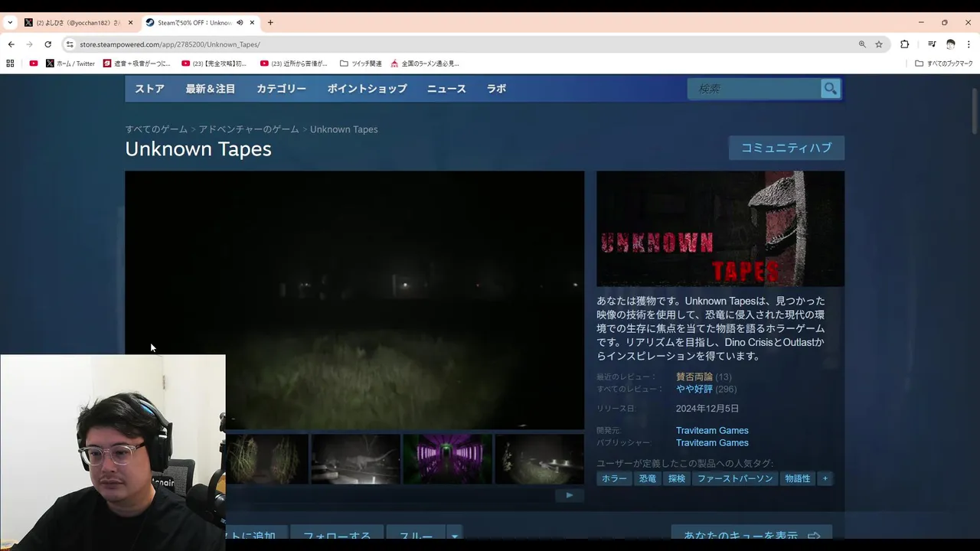Bookmark this page with the star icon
Viewport: 980px width, 551px height.
click(879, 44)
